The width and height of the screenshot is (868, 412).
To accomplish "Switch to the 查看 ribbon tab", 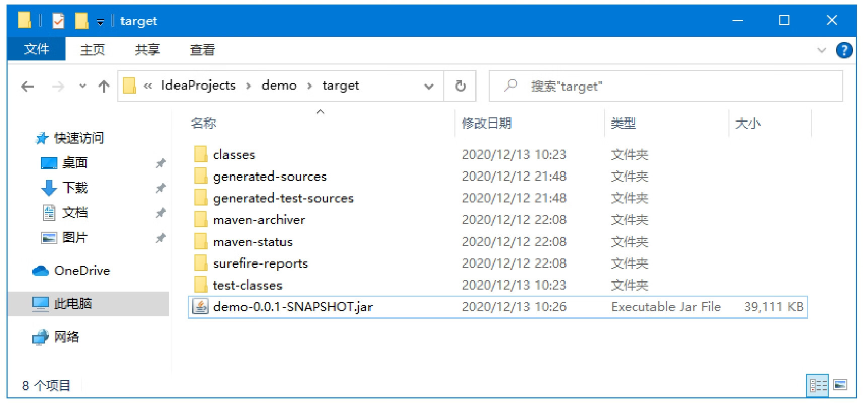I will (x=202, y=49).
